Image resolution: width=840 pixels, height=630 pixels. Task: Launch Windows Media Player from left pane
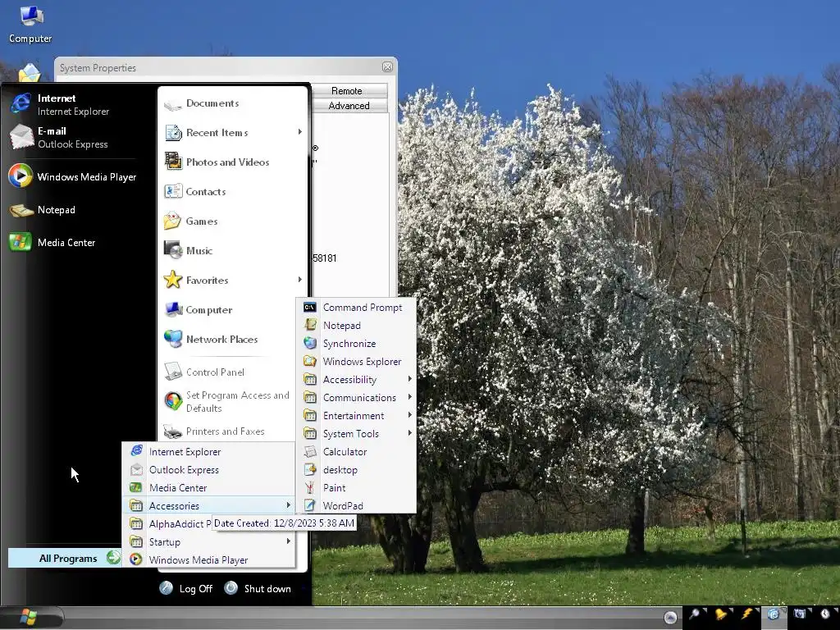tap(75, 177)
